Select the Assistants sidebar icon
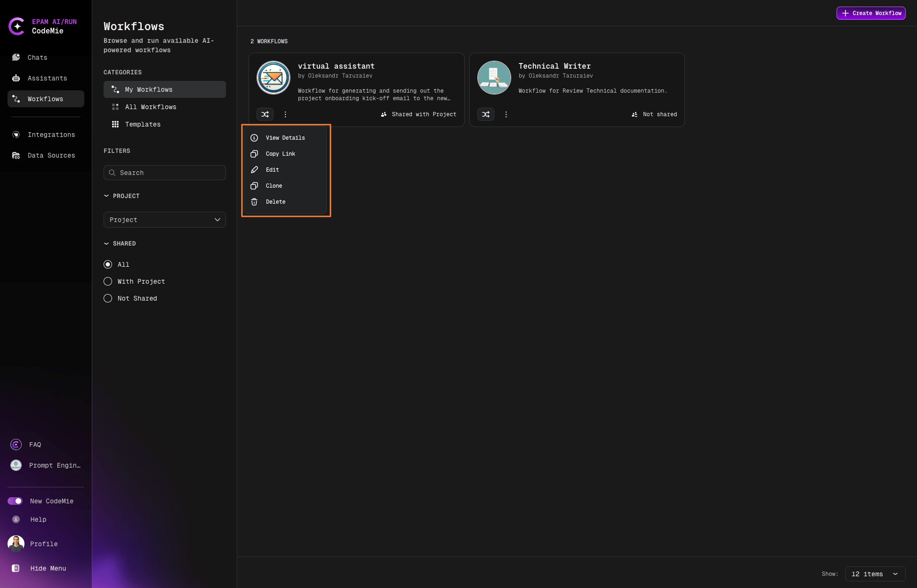The height and width of the screenshot is (588, 917). pyautogui.click(x=16, y=78)
